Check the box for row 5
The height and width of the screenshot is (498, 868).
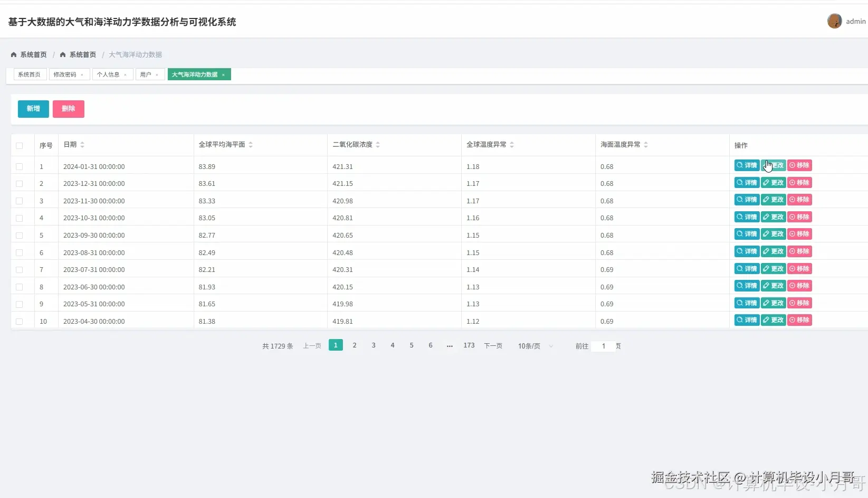(20, 236)
